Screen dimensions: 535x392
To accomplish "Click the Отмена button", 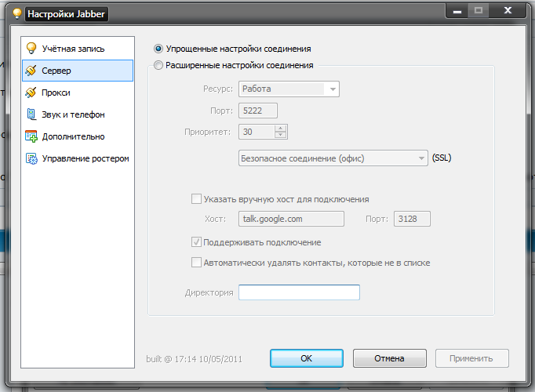I will pos(389,358).
